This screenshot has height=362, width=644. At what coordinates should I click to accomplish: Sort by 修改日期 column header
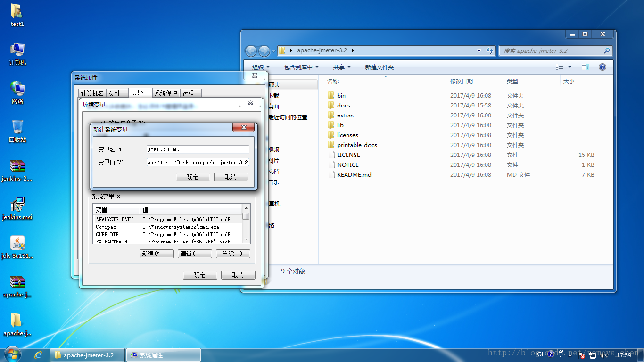(475, 81)
